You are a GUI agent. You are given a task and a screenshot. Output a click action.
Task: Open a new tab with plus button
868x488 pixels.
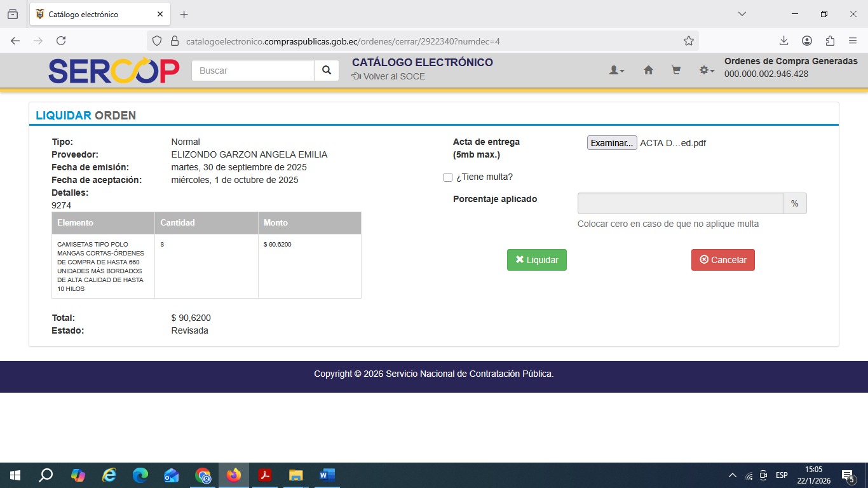184,14
